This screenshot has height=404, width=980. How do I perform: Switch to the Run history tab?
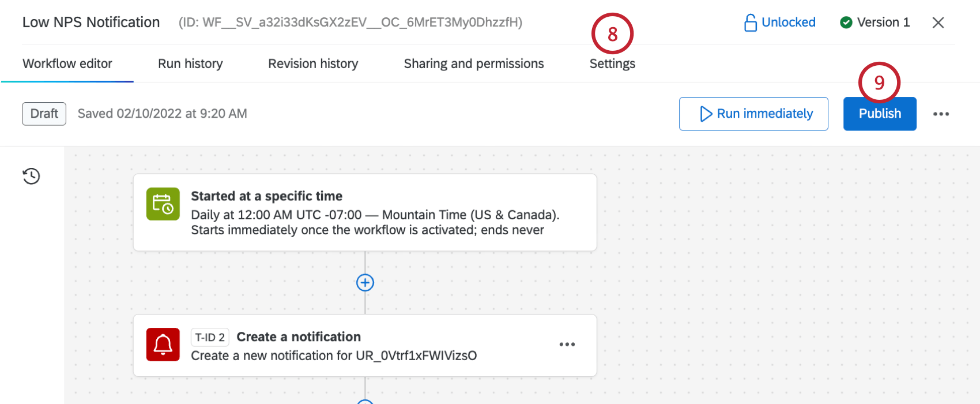pyautogui.click(x=190, y=63)
